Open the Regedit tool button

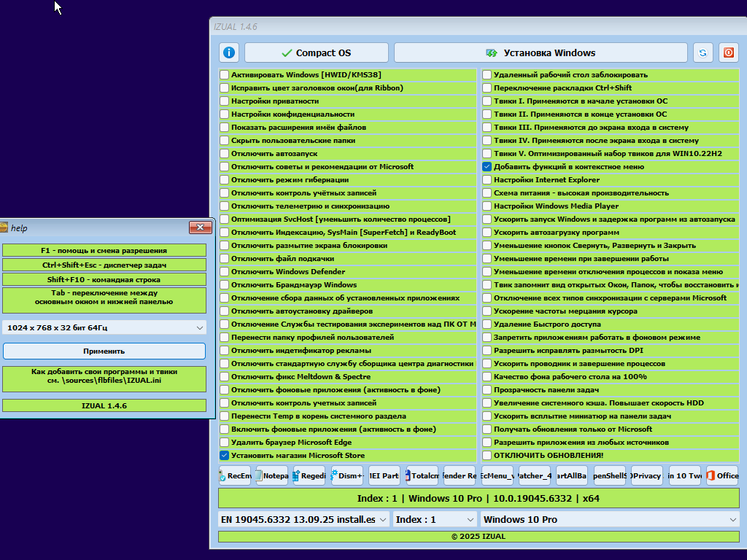[x=309, y=475]
